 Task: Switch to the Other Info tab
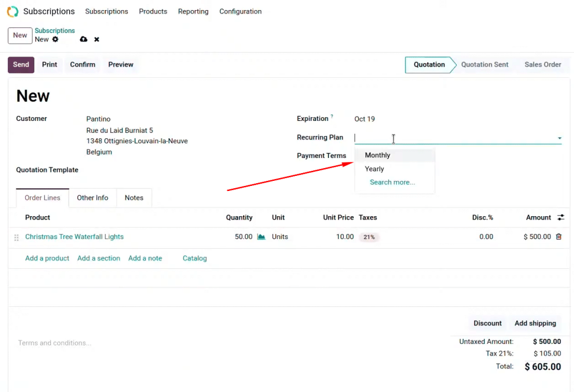[x=92, y=198]
